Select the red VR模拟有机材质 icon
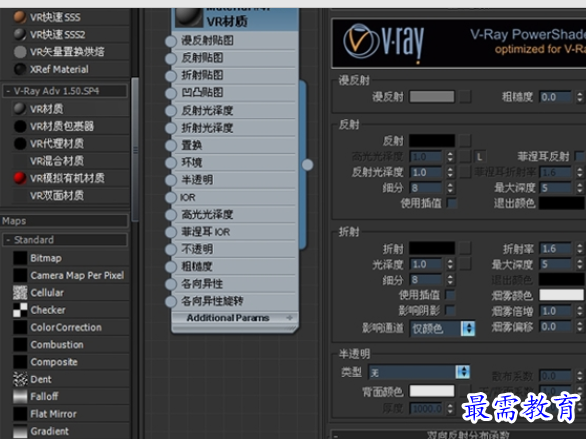 [20, 178]
